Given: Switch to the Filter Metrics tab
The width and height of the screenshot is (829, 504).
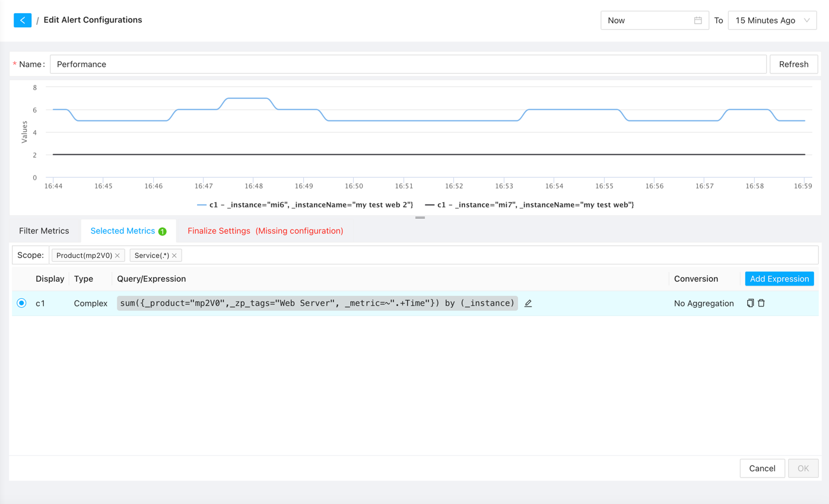Looking at the screenshot, I should click(44, 231).
